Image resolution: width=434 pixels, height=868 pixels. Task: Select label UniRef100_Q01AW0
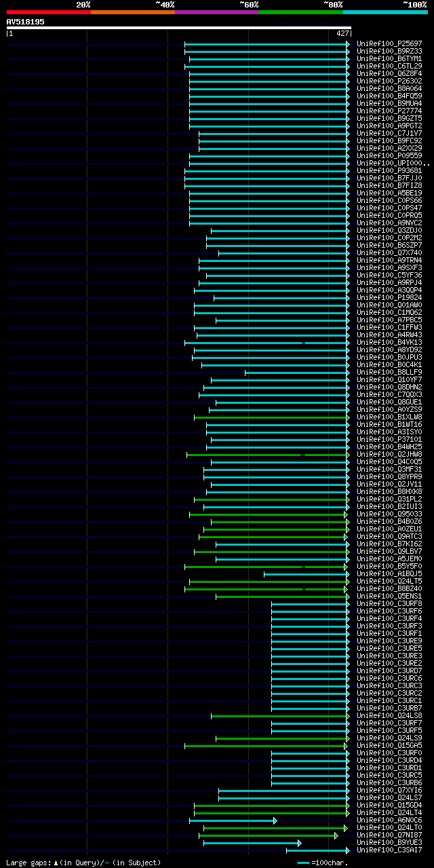(x=389, y=305)
